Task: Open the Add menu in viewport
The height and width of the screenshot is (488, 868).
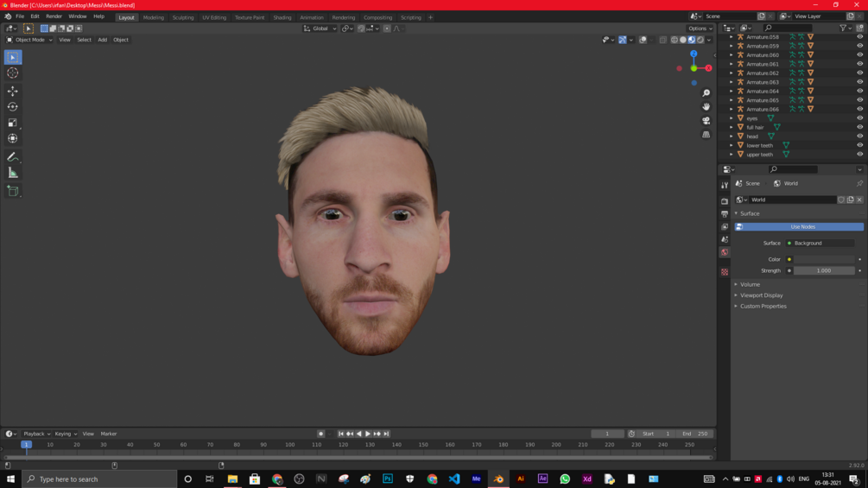Action: 103,40
